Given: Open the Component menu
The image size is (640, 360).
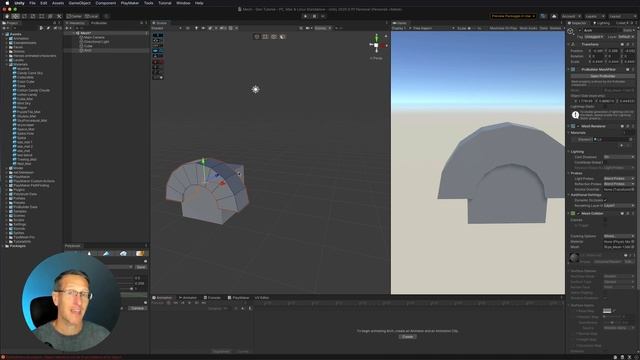Looking at the screenshot, I should click(x=106, y=3).
